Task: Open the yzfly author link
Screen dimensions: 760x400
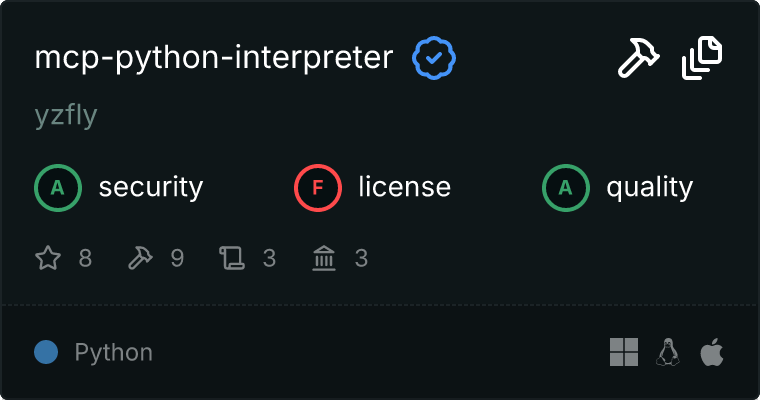Action: (x=65, y=116)
